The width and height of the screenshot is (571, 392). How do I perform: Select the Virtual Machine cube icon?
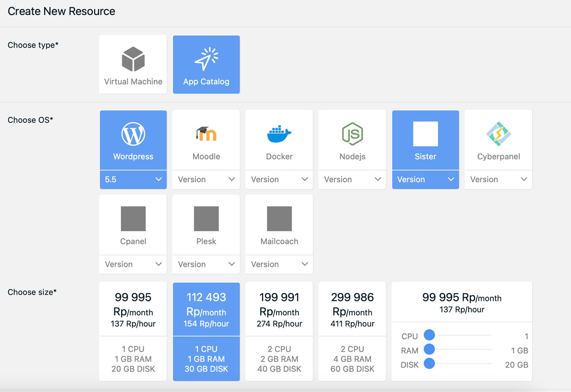tap(133, 59)
